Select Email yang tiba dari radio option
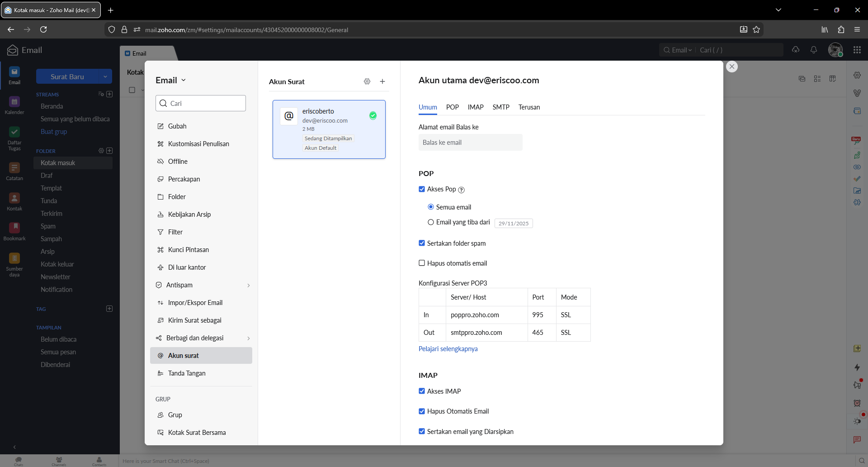Image resolution: width=868 pixels, height=467 pixels. [x=431, y=222]
